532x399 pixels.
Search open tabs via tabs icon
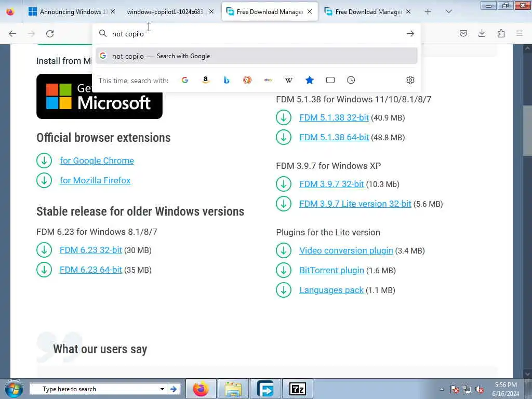click(x=330, y=80)
